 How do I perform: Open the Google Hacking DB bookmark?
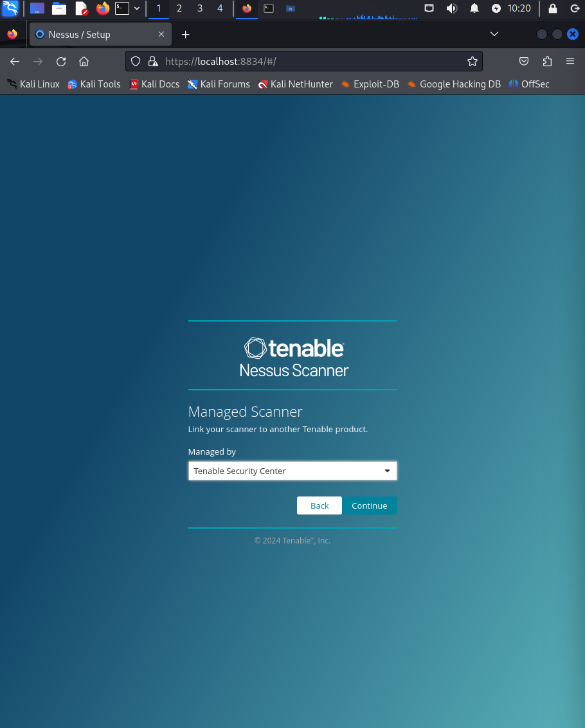pos(454,84)
